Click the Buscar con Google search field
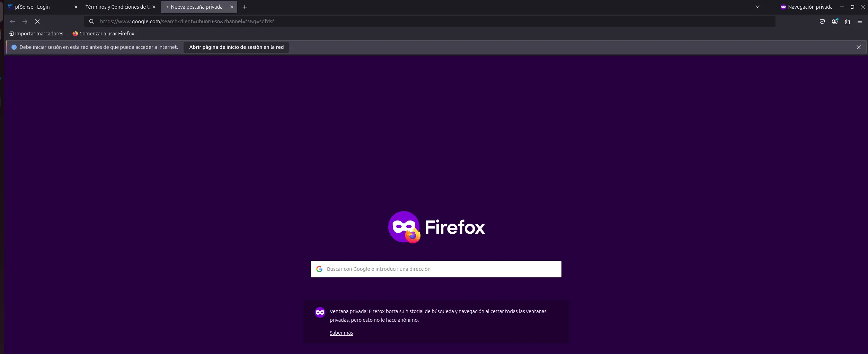The height and width of the screenshot is (354, 868). pos(436,269)
